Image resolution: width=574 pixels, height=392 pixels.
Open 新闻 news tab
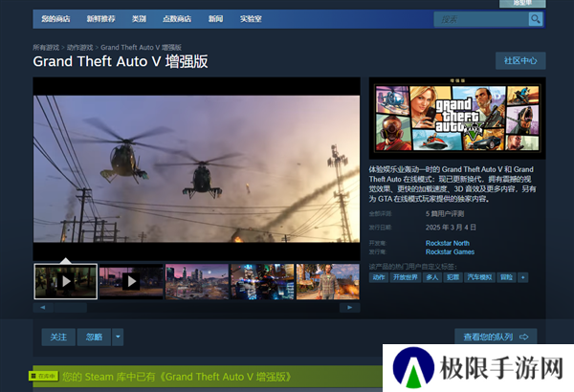(x=215, y=19)
